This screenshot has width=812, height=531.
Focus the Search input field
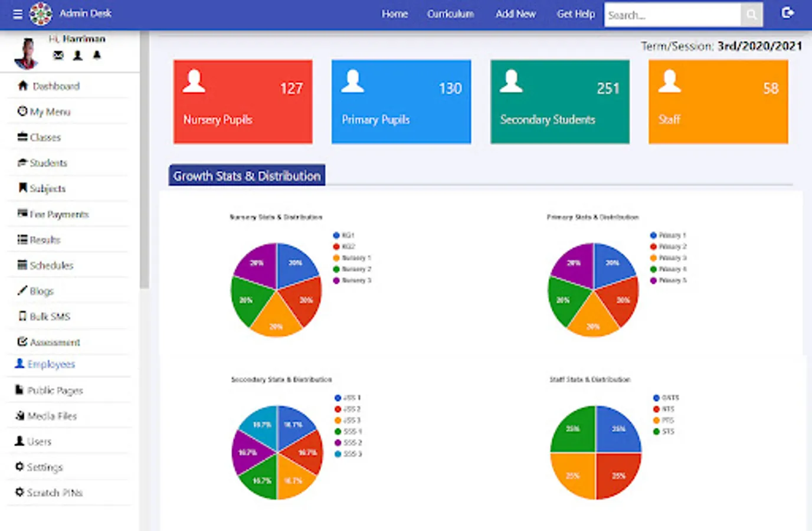tap(672, 15)
